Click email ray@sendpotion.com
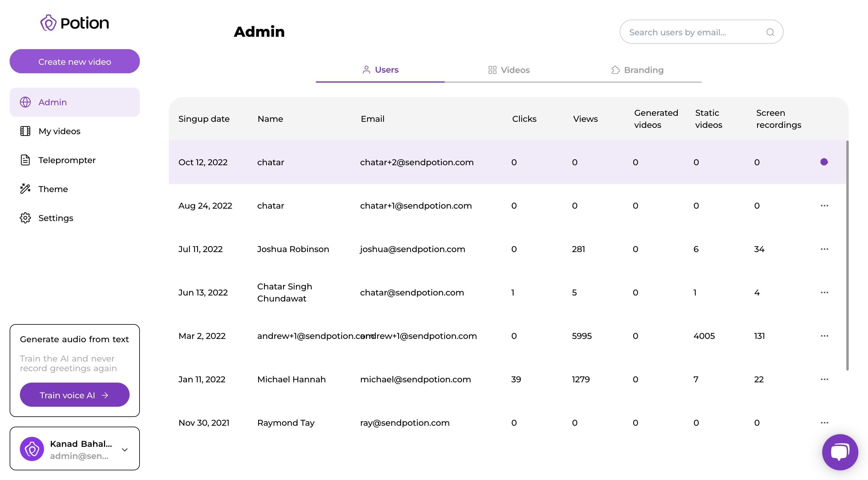This screenshot has height=480, width=868. pyautogui.click(x=405, y=423)
